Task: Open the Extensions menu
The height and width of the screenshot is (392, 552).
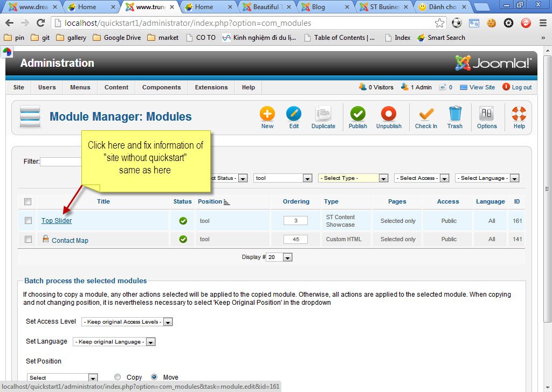Action: (211, 87)
